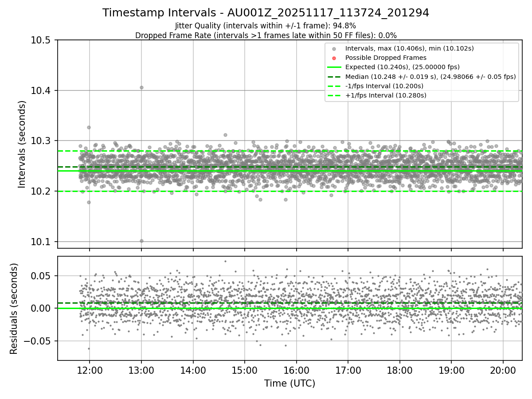Click the 'Dropped Frame Rate' 0.0% subtitle line
This screenshot has height=399, width=532.
(266, 35)
